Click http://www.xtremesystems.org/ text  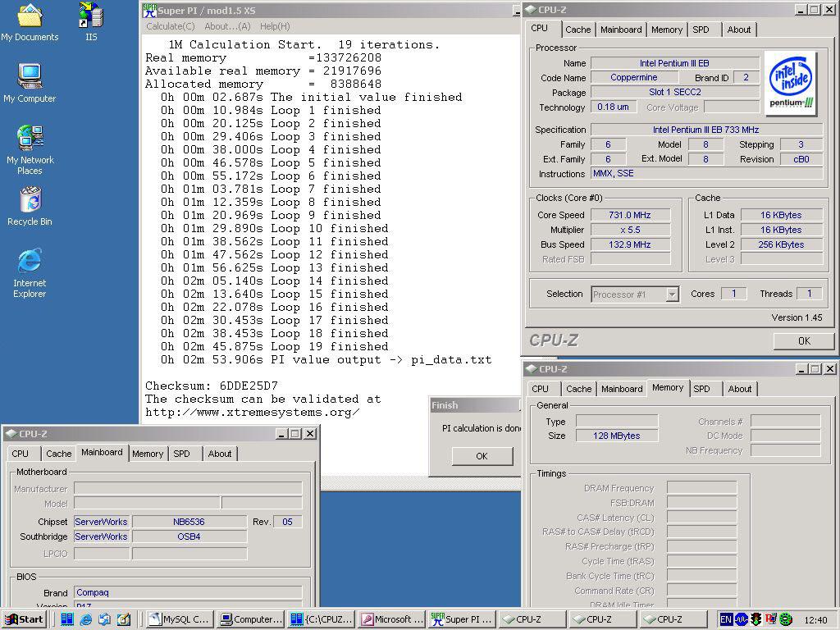pyautogui.click(x=253, y=413)
